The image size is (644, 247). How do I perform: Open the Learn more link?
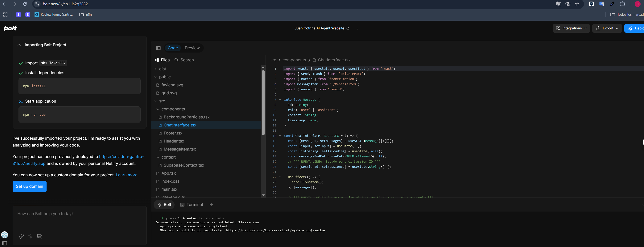pyautogui.click(x=126, y=175)
